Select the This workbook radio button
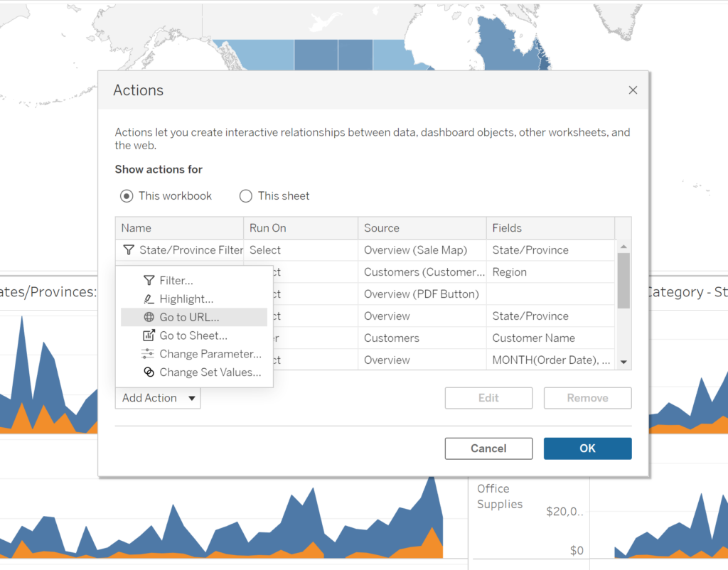This screenshot has width=728, height=570. [127, 195]
